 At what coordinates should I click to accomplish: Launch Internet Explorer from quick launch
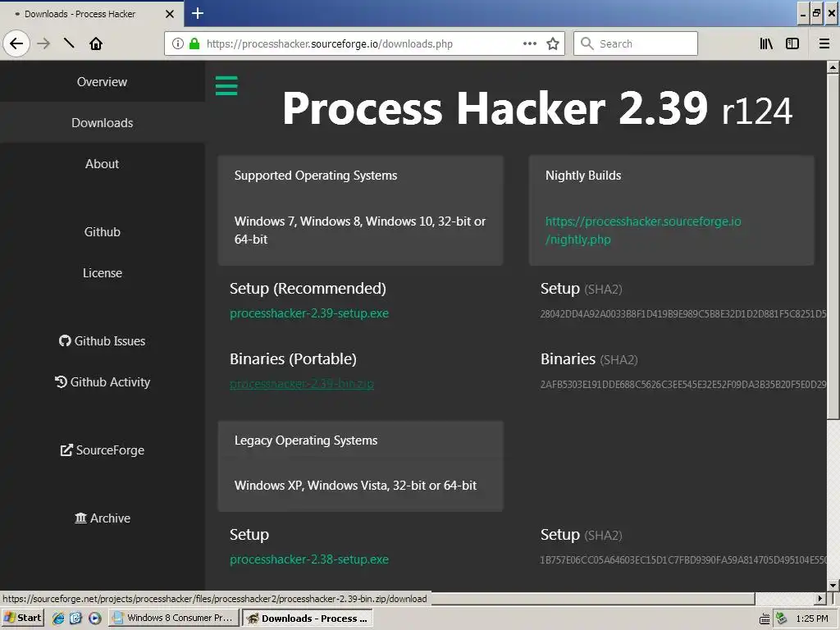click(58, 618)
